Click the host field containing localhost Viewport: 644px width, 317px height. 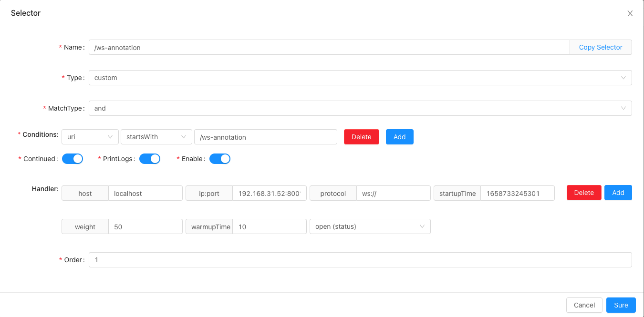tap(145, 193)
